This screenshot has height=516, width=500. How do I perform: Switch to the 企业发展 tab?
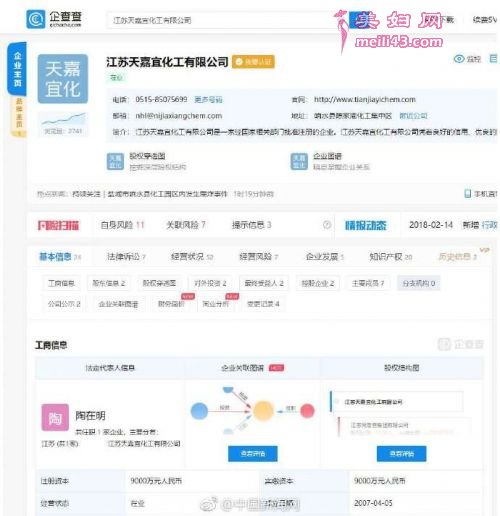pyautogui.click(x=325, y=256)
